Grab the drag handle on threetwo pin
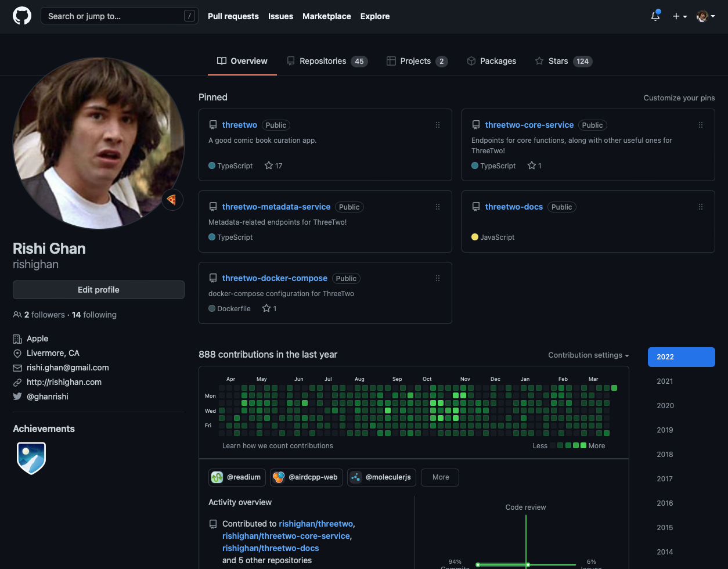 438,125
